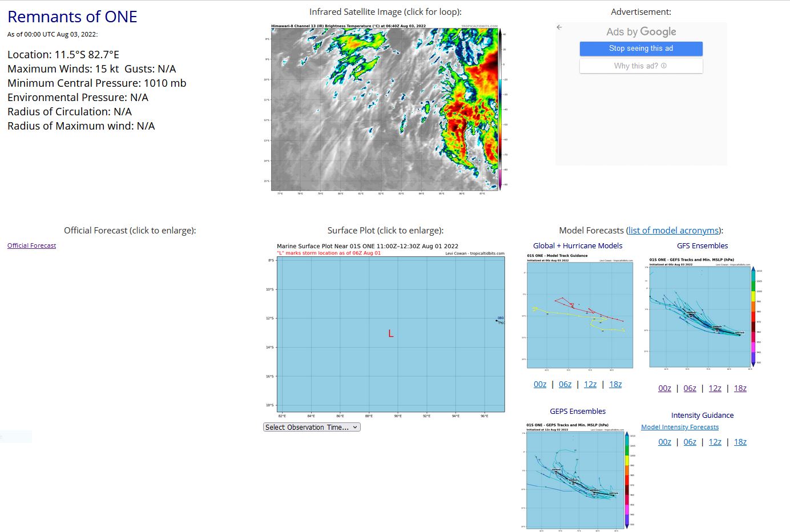Open the Model Intensity Forecasts link
Viewport: 790px width, 532px height.
[679, 427]
